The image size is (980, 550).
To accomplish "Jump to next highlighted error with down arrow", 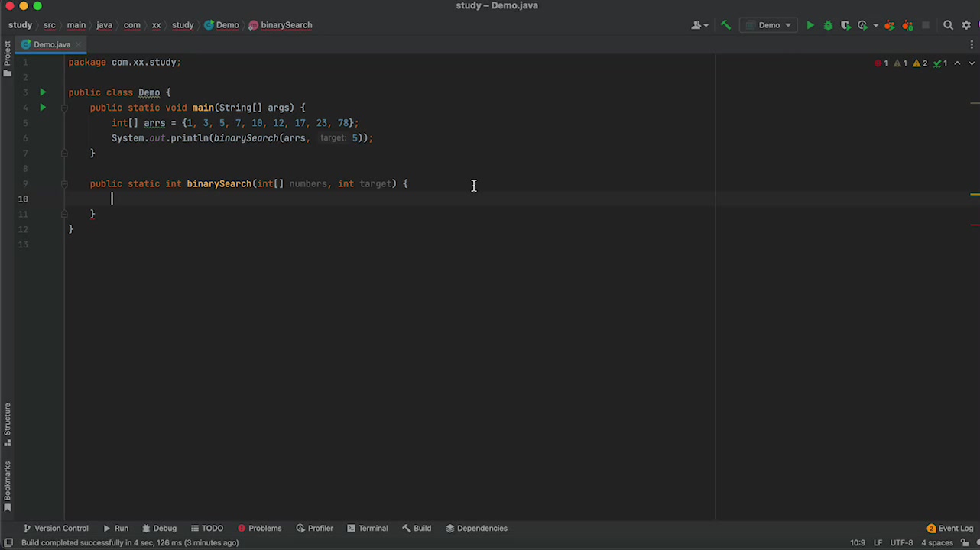I will 972,63.
